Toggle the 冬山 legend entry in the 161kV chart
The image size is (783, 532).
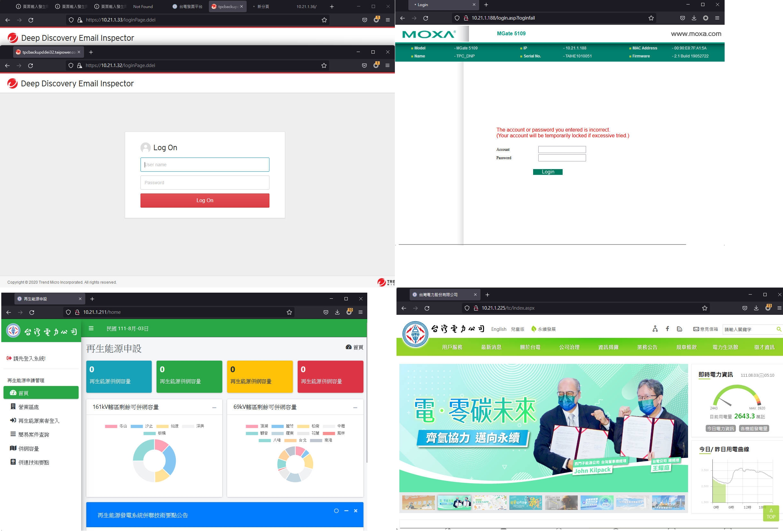116,426
